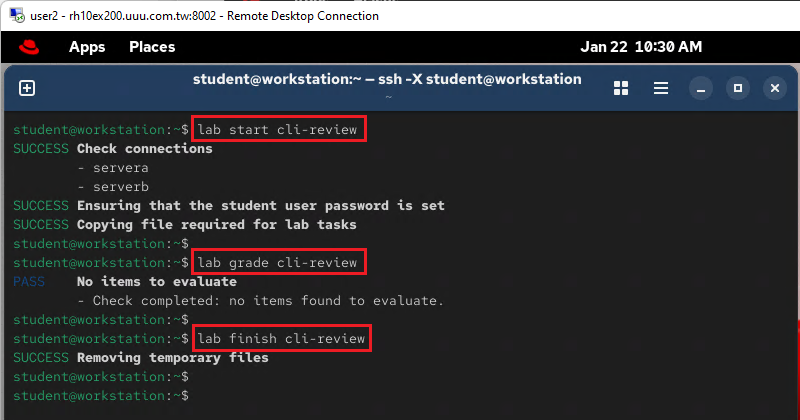Click the 'No items to evaluate' text
The width and height of the screenshot is (800, 420).
click(156, 282)
